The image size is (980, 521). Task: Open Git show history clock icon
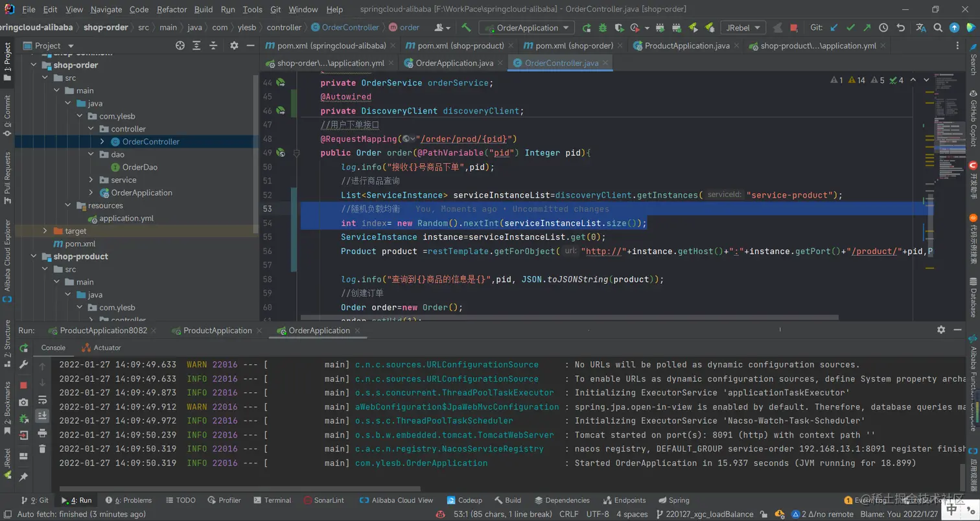883,28
